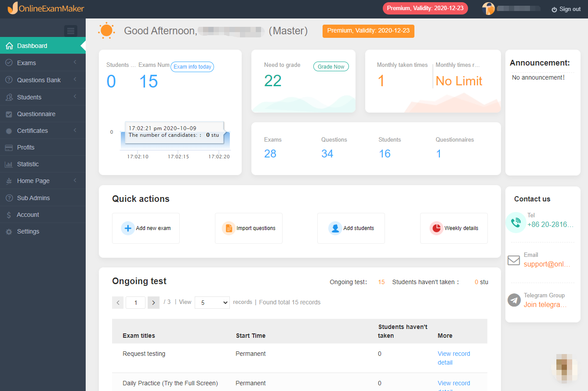Screen dimensions: 588x391
Task: Click the blue person icon for Add students
Action: 335,228
